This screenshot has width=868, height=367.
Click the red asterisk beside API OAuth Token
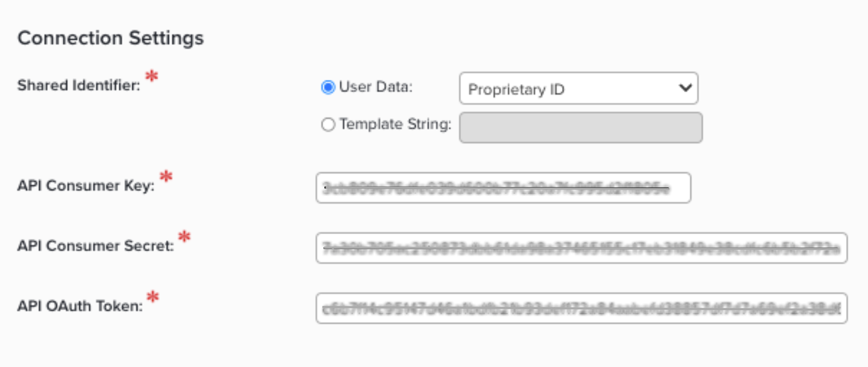(153, 296)
